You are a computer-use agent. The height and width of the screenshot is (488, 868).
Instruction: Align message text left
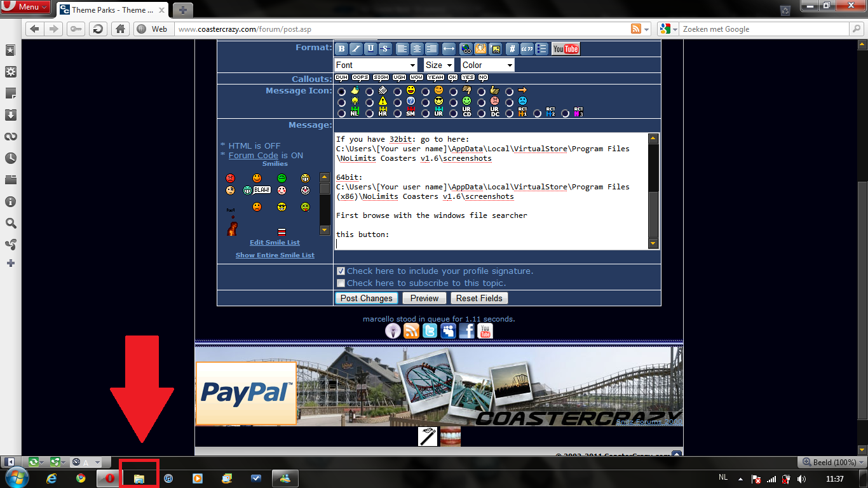click(x=402, y=49)
